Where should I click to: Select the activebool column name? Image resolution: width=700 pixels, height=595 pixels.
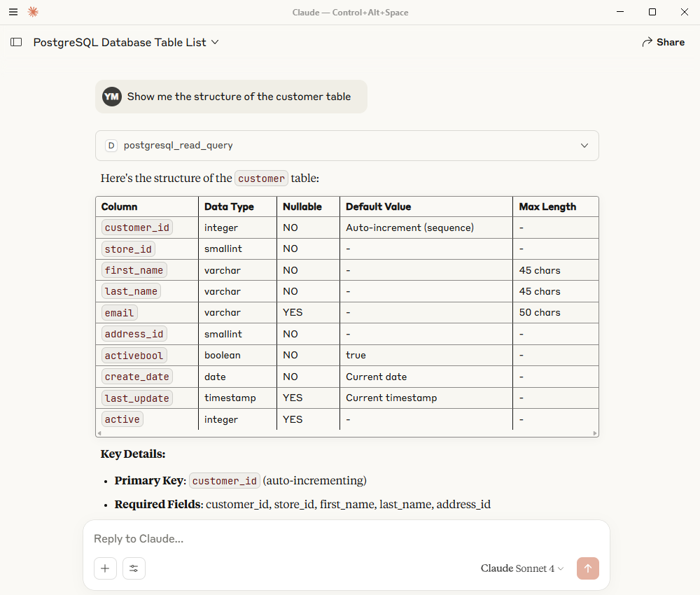[134, 356]
